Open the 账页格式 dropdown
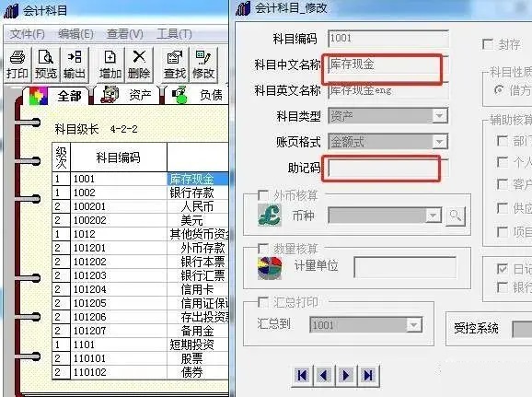Image resolution: width=532 pixels, height=397 pixels. tap(439, 142)
